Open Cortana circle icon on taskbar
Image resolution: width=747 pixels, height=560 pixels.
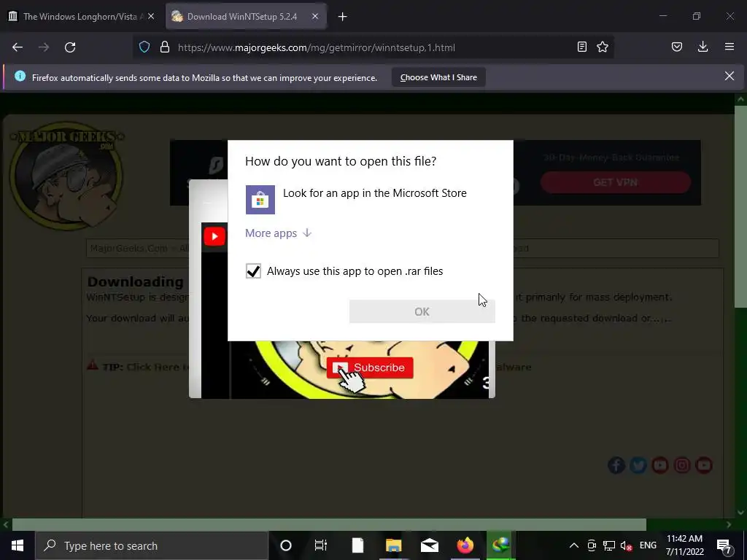pyautogui.click(x=286, y=545)
